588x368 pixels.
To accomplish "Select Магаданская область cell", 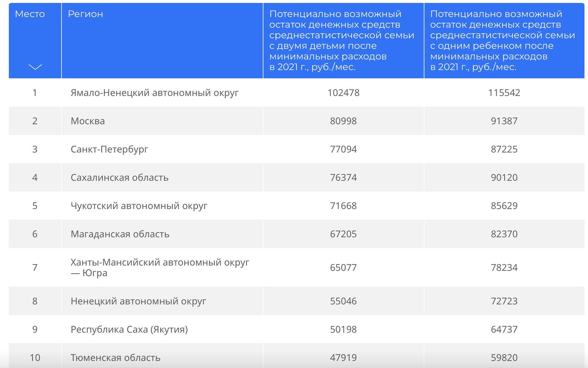I will [162, 234].
